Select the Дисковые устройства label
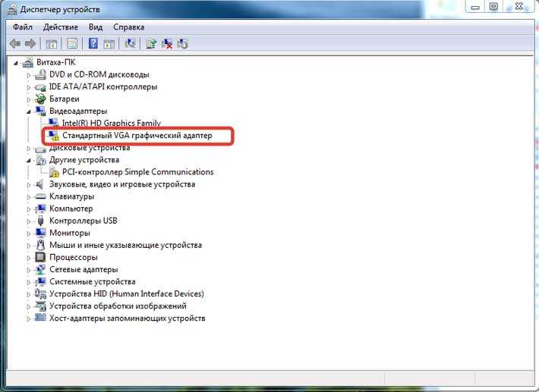Image resolution: width=539 pixels, height=392 pixels. point(90,148)
